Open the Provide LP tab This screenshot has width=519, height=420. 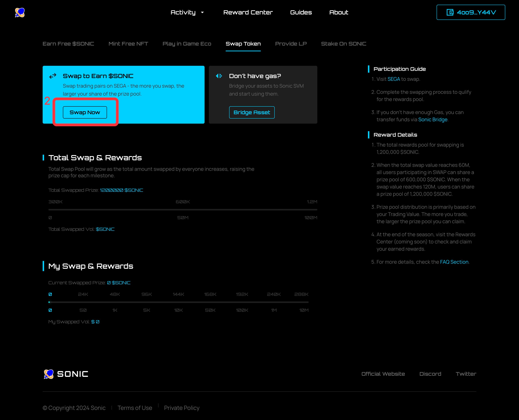pyautogui.click(x=291, y=44)
